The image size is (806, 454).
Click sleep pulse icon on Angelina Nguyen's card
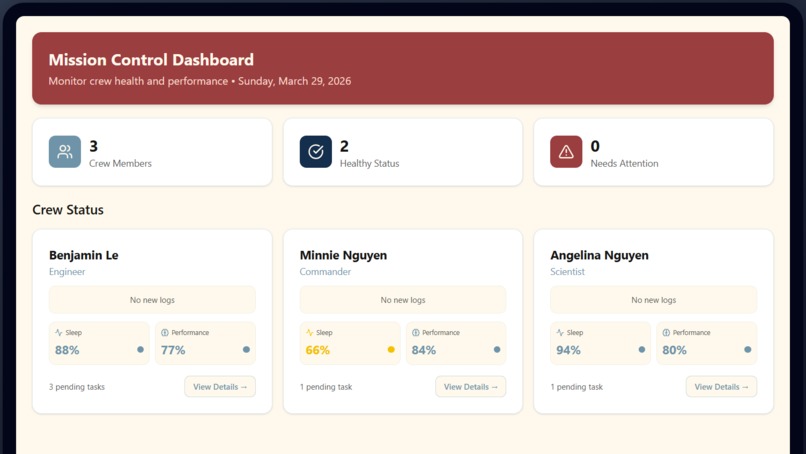[560, 333]
